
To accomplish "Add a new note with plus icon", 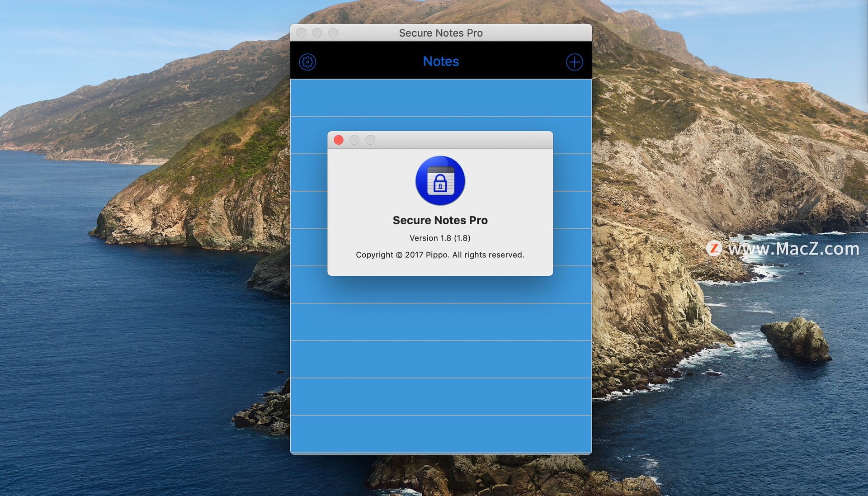I will (574, 62).
